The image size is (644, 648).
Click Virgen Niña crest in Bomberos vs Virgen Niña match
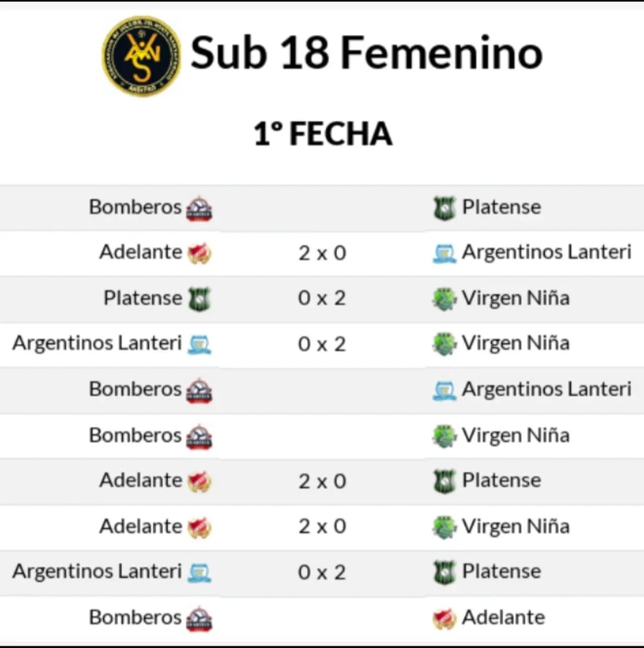coord(444,436)
